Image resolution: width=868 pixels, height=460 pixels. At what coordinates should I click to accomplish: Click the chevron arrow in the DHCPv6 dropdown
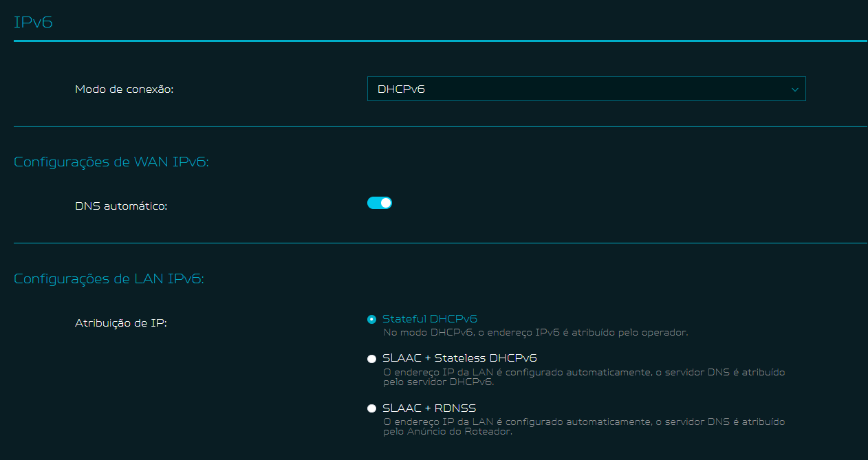[x=795, y=89]
